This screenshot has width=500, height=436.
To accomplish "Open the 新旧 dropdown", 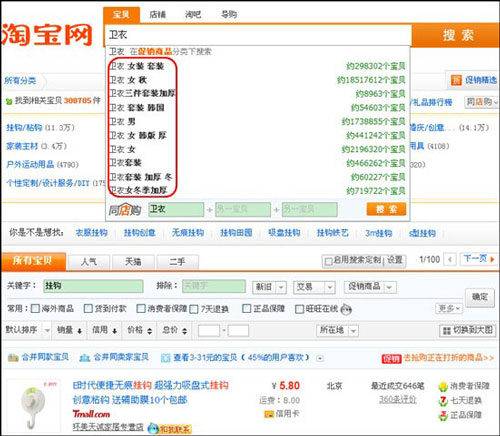I will coord(269,287).
